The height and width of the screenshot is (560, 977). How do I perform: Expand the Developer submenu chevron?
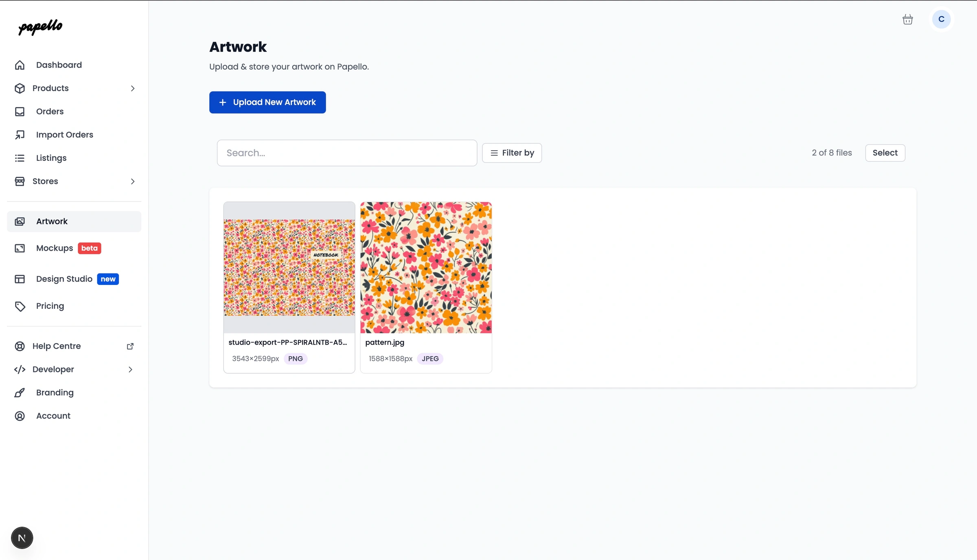point(130,370)
